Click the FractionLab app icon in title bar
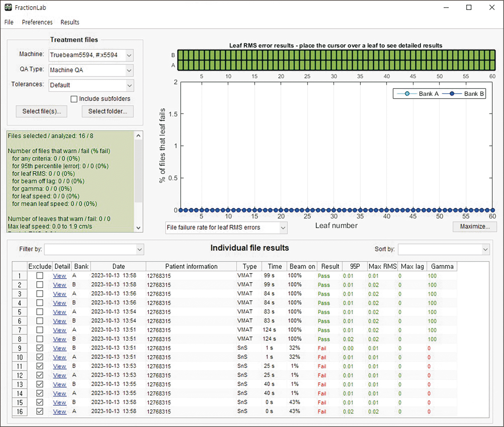This screenshot has height=427, width=504. pos(8,7)
